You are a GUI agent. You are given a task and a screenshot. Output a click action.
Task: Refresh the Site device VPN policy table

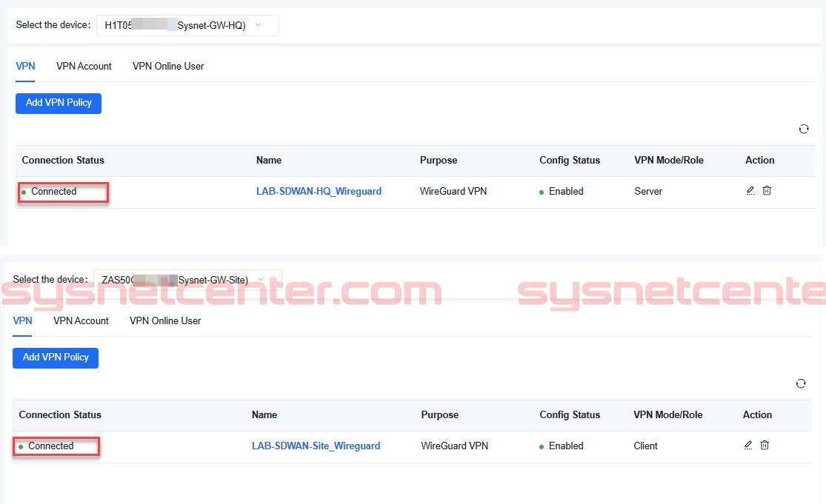[801, 383]
